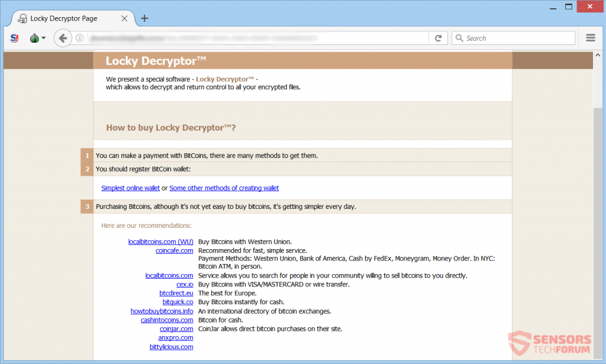
Task: Open the localbitcoins.com (WU) link
Action: 160,241
